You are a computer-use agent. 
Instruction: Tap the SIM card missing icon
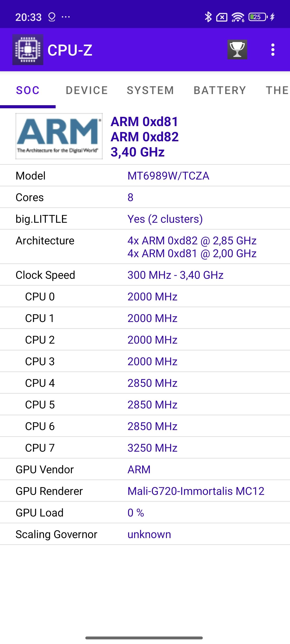[222, 17]
